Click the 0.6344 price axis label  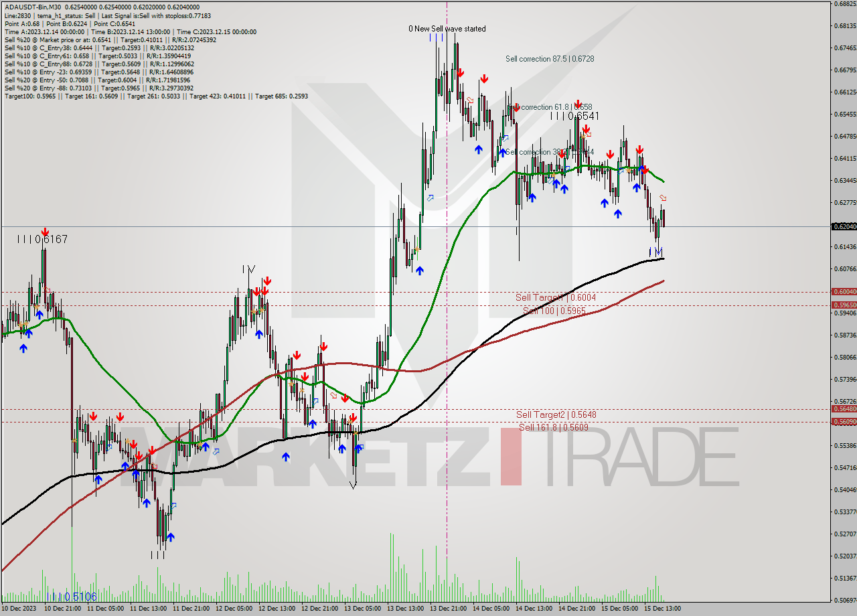845,181
